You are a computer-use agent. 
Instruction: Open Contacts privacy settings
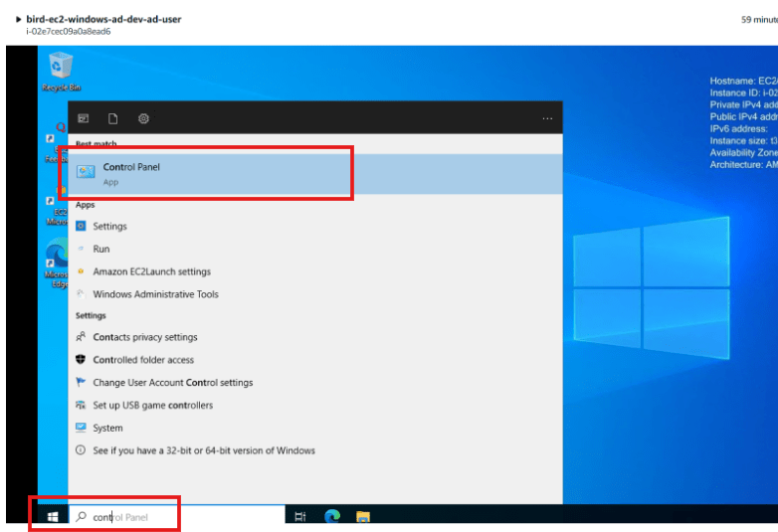click(315, 337)
